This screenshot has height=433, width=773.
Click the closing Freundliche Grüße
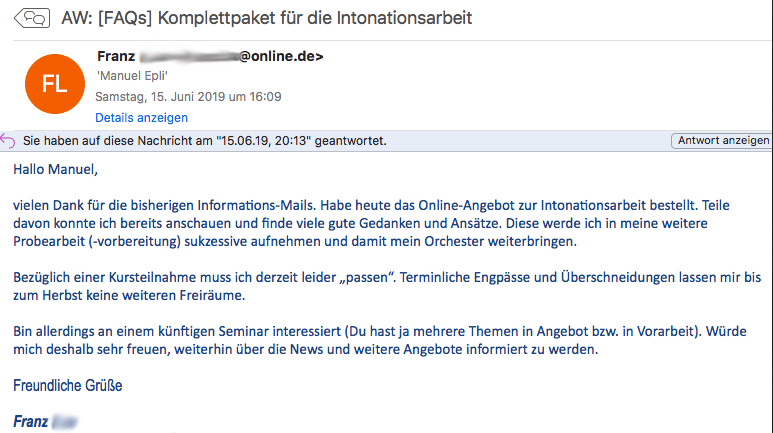click(68, 386)
